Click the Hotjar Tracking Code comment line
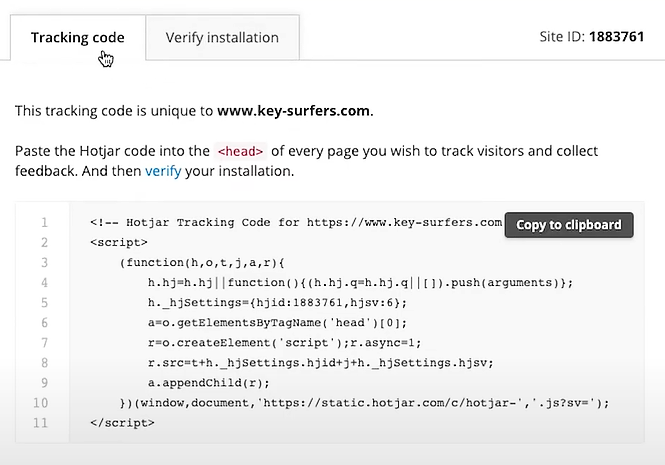 tap(296, 222)
